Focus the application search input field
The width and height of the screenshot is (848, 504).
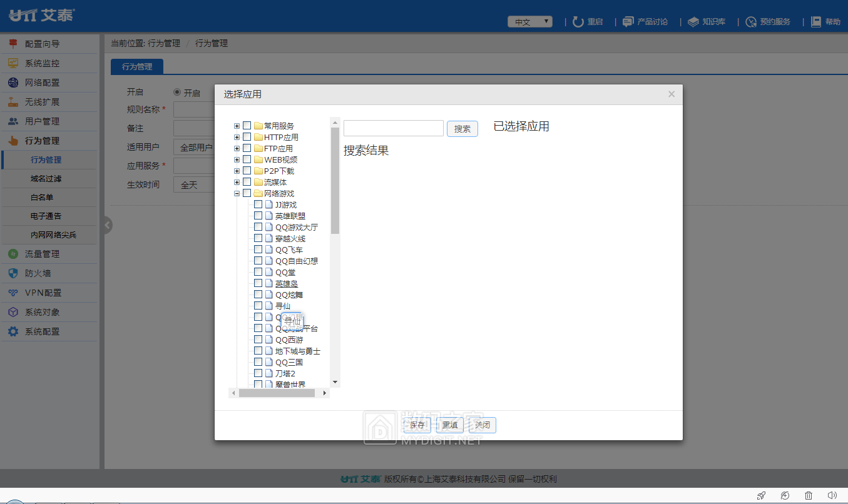(394, 128)
